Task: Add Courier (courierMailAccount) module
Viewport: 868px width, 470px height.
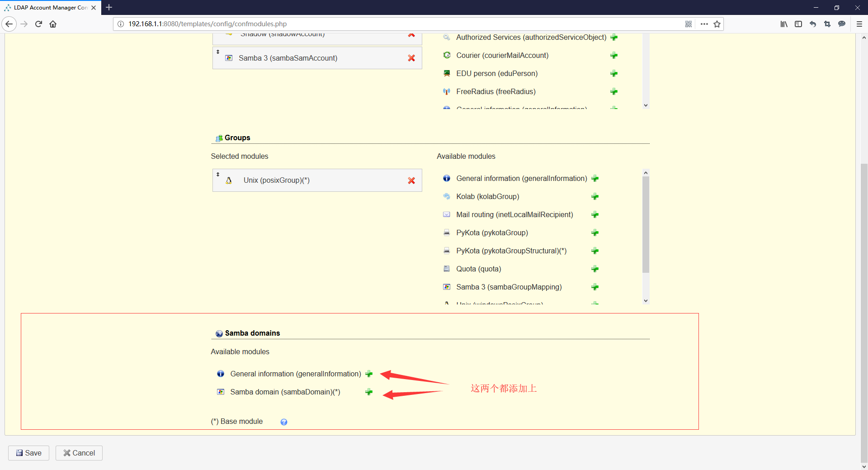Action: tap(614, 55)
